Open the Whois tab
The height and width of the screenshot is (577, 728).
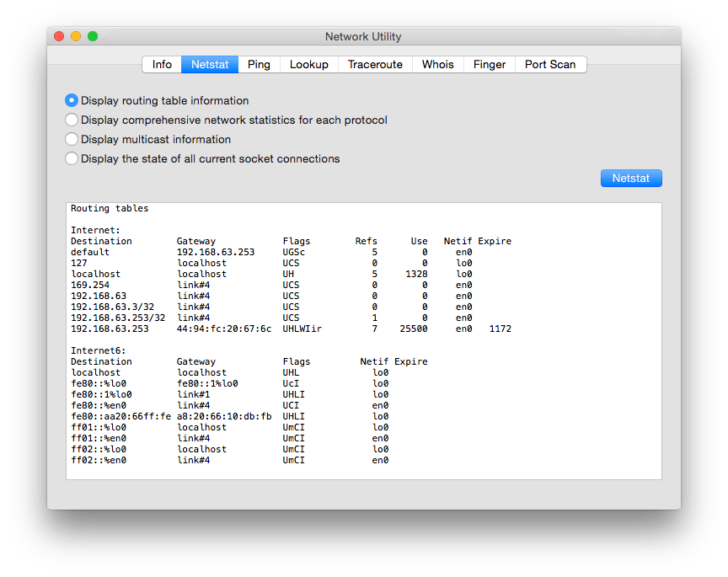(437, 64)
